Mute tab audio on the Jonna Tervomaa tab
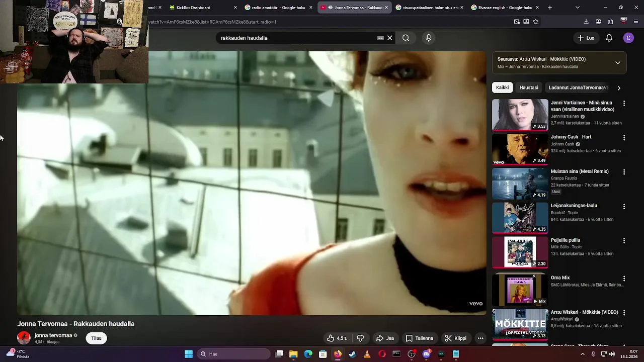644x362 pixels. [330, 8]
